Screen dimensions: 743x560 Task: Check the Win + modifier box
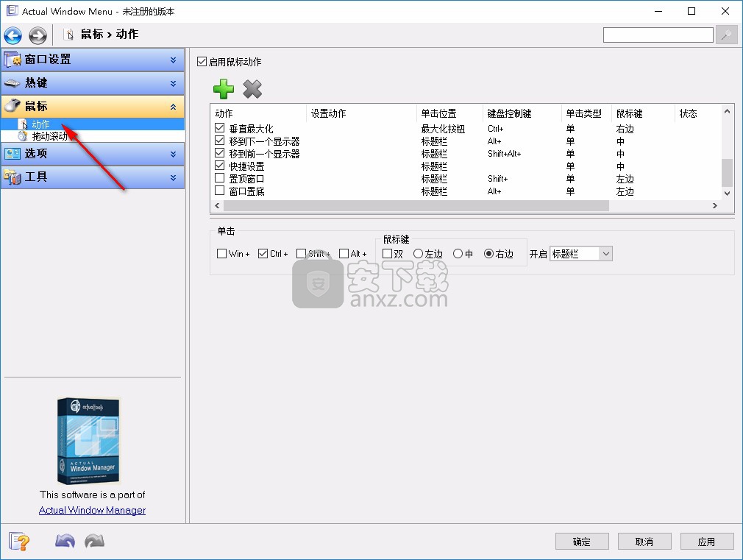point(221,254)
